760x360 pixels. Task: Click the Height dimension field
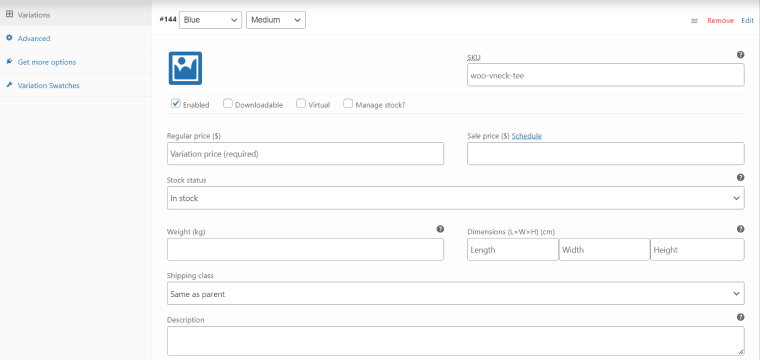(697, 250)
